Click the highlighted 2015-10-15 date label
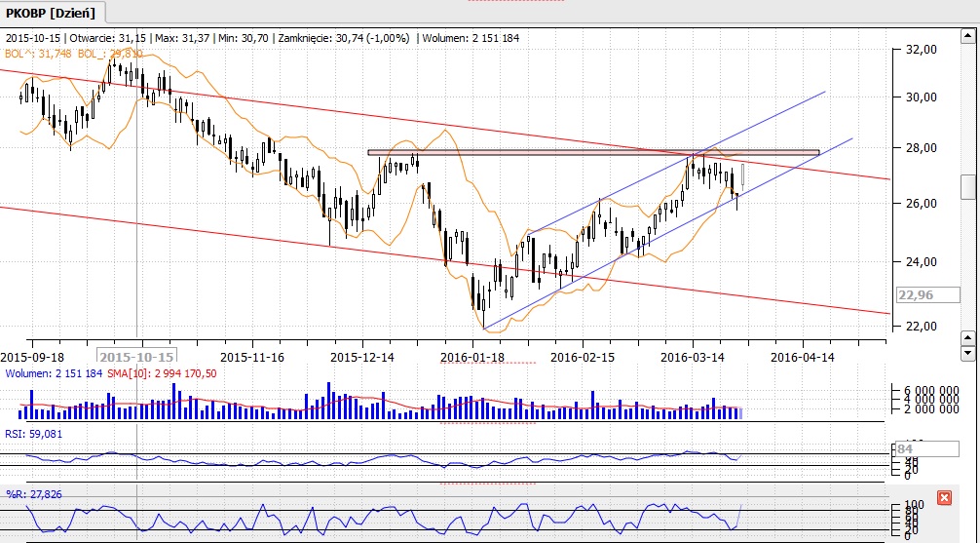980x543 pixels. pos(137,357)
